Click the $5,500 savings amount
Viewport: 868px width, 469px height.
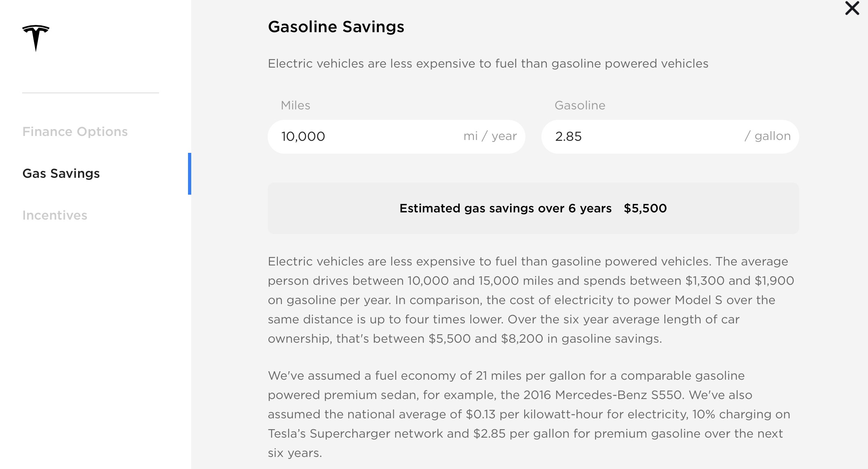[645, 208]
